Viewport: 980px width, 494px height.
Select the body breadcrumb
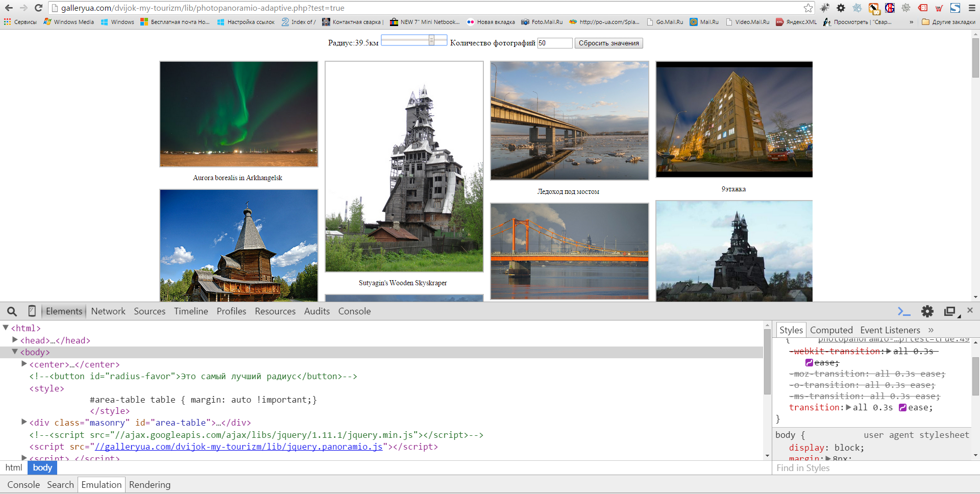pos(42,467)
